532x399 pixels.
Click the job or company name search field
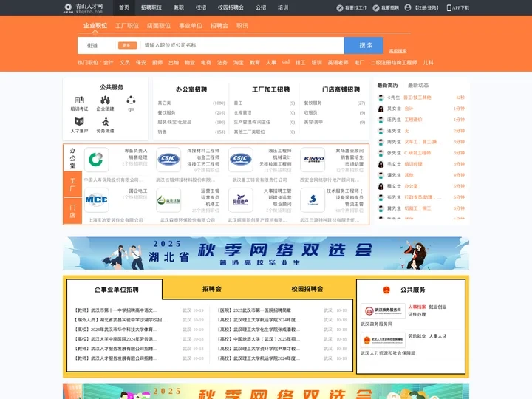[x=242, y=45]
